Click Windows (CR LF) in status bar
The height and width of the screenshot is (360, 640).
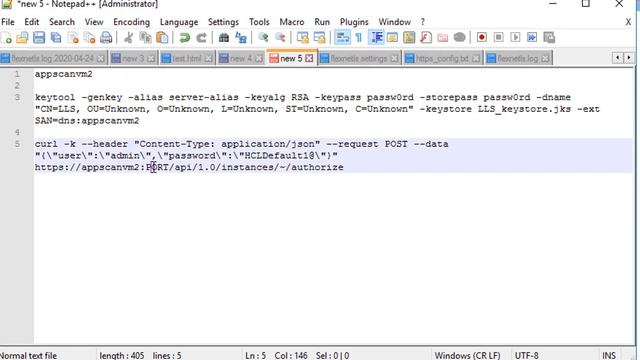click(467, 355)
